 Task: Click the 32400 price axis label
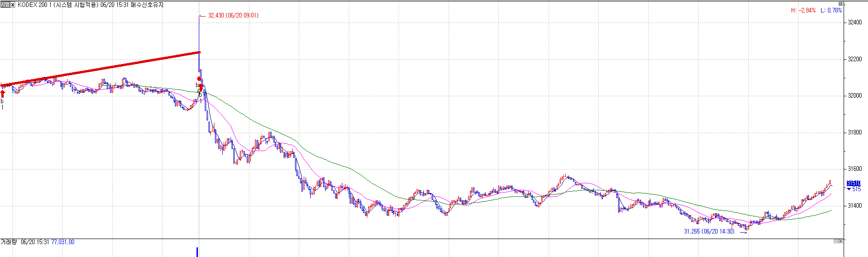click(854, 23)
